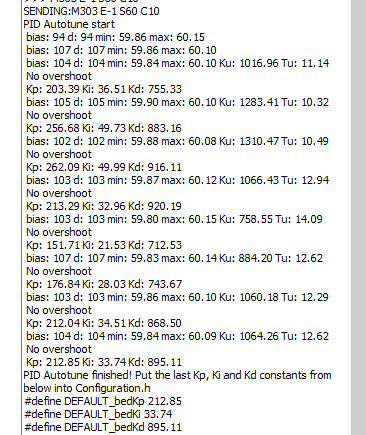Select the Kp: 213.29 Ki: 32.96 line
This screenshot has height=435, width=366.
click(104, 206)
